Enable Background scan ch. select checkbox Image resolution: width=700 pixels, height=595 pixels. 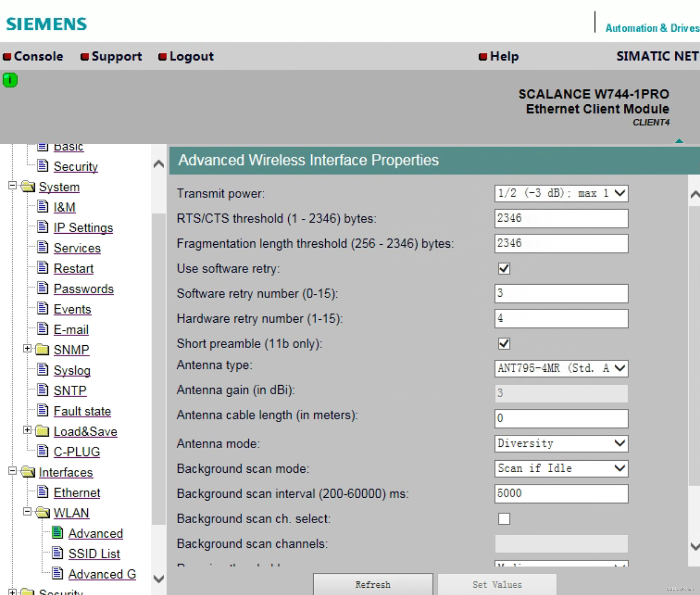point(504,519)
